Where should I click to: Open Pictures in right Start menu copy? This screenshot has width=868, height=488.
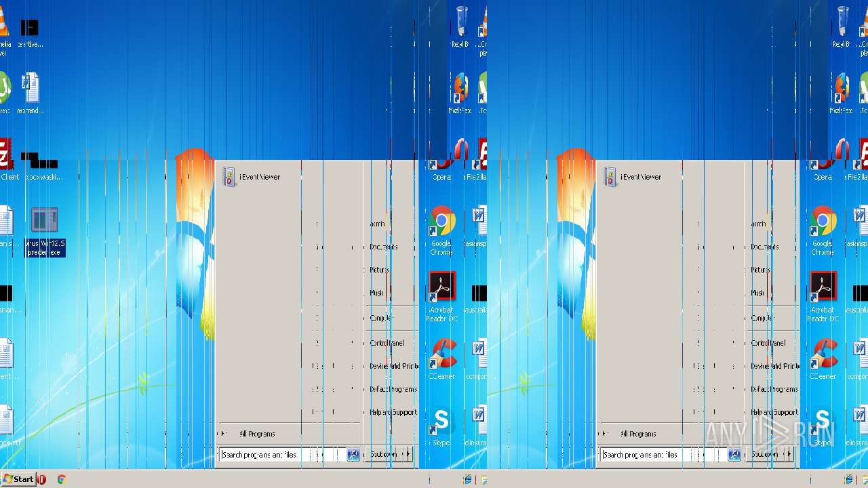pyautogui.click(x=760, y=270)
